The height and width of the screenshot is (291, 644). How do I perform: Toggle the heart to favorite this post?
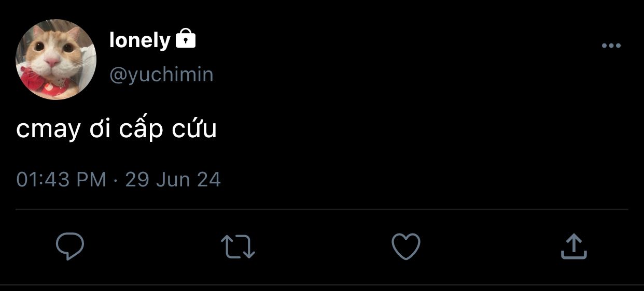point(405,246)
